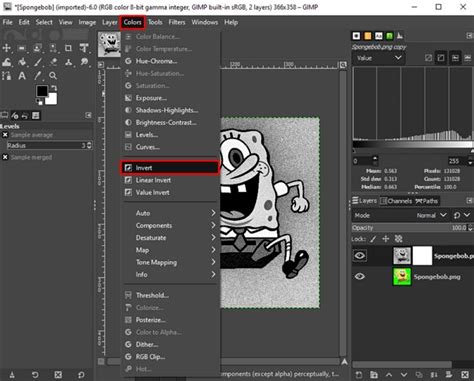Select the Rectangle Select tool
Image resolution: width=474 pixels, height=381 pixels.
pyautogui.click(x=22, y=48)
